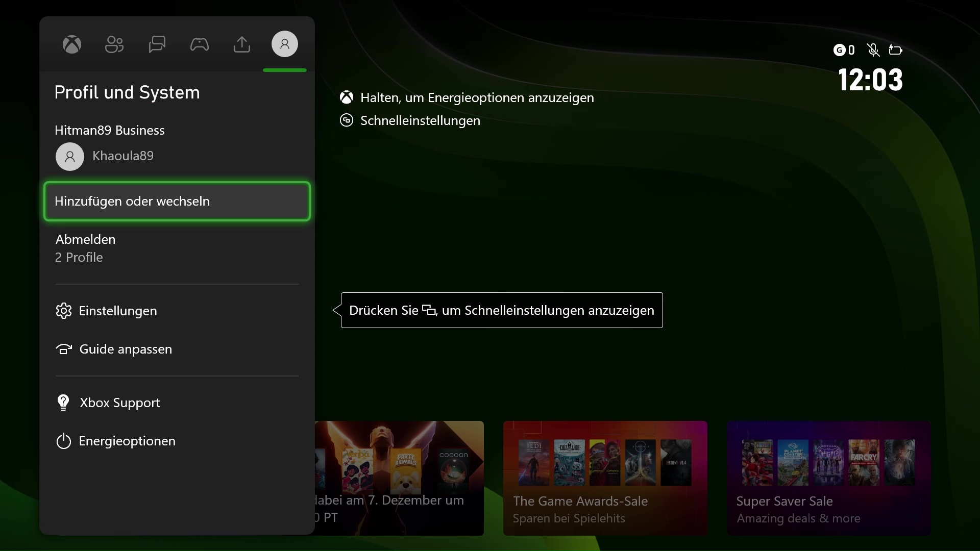Open the 7. Dezember event tile
The height and width of the screenshot is (551, 980).
click(399, 478)
